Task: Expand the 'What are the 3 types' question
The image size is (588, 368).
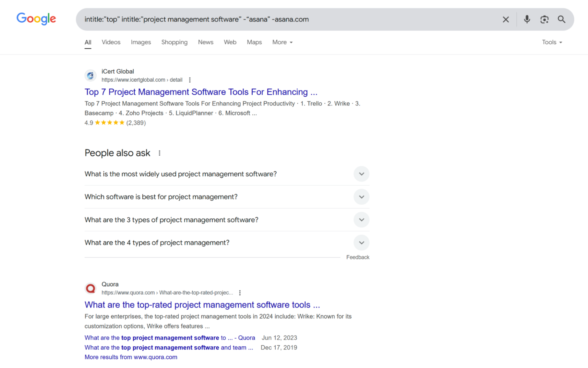Action: 361,220
